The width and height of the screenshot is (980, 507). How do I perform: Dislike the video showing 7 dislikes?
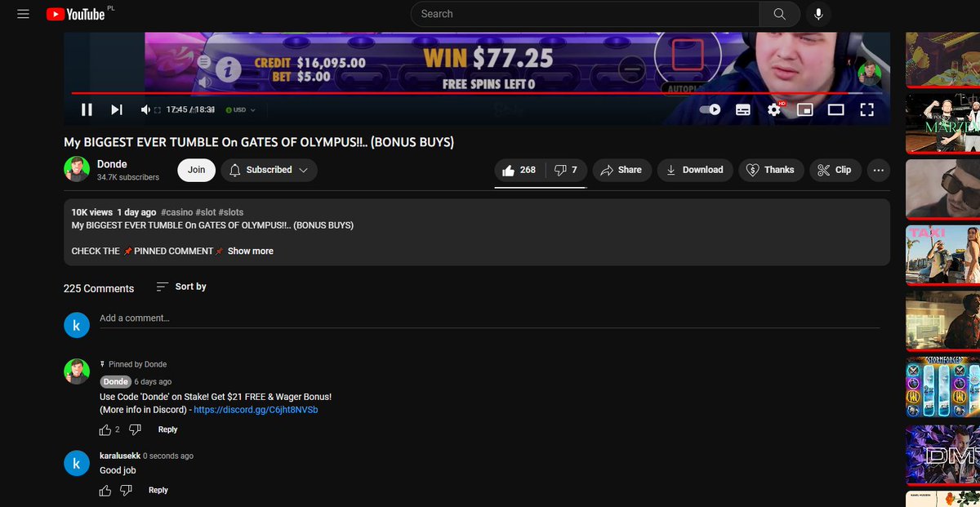[566, 170]
